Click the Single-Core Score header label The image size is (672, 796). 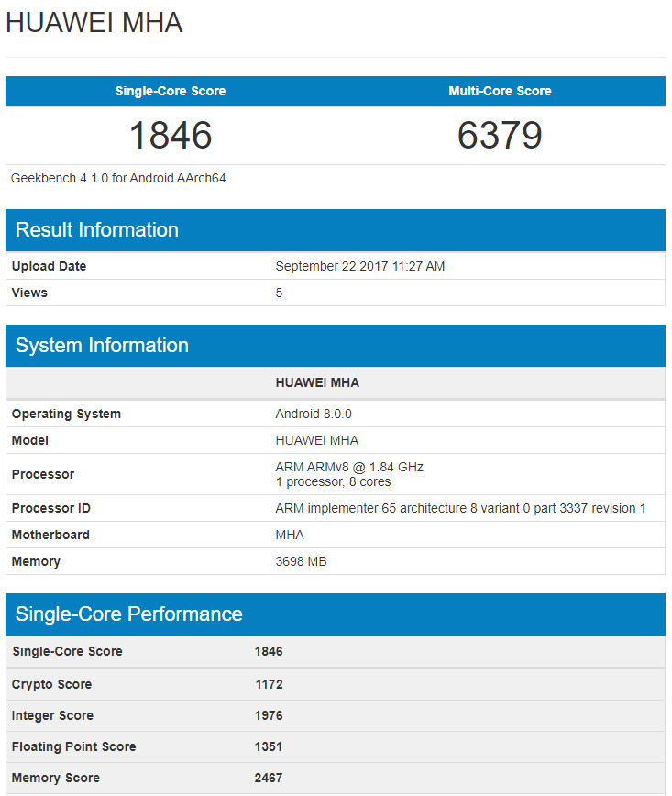[170, 91]
